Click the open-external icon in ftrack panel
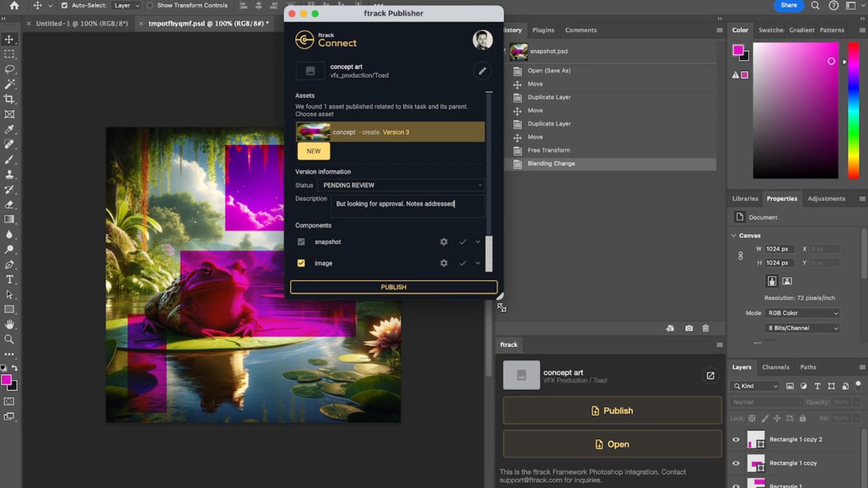Screen dimensions: 868x488 tap(710, 375)
